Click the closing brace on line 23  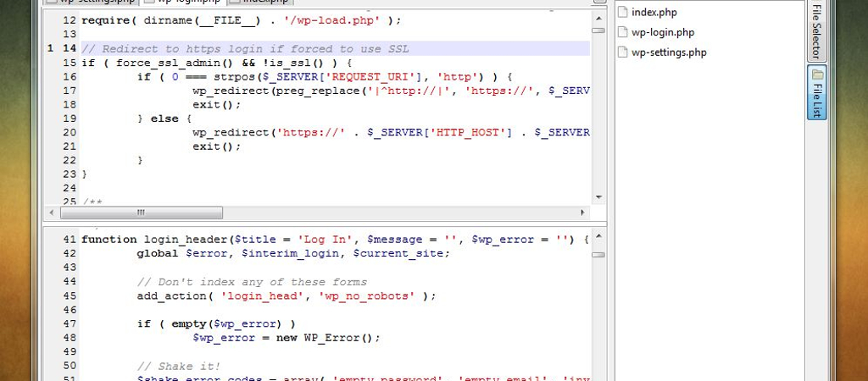pos(85,174)
